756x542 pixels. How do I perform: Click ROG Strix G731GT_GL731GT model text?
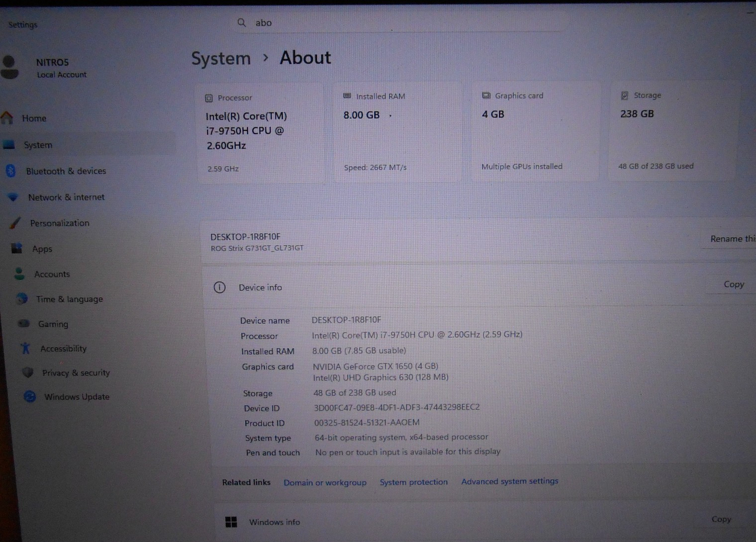(257, 248)
